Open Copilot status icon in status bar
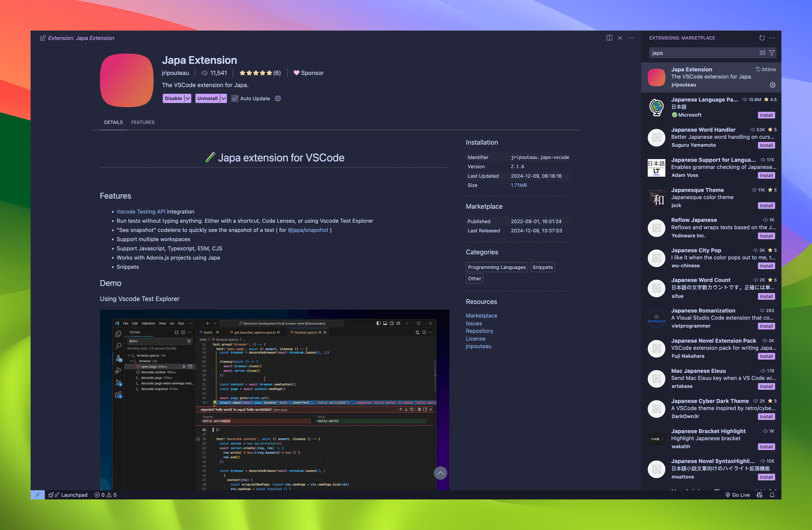 point(759,495)
